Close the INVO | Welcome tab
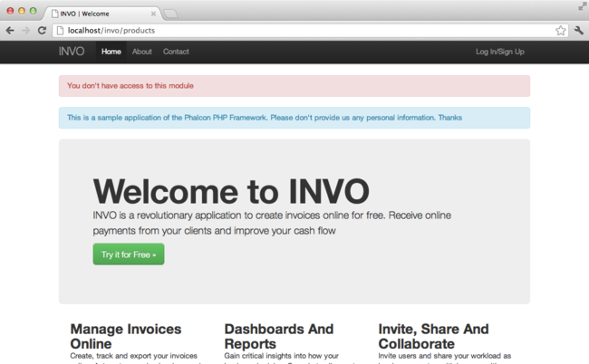589x364 pixels. pos(153,14)
